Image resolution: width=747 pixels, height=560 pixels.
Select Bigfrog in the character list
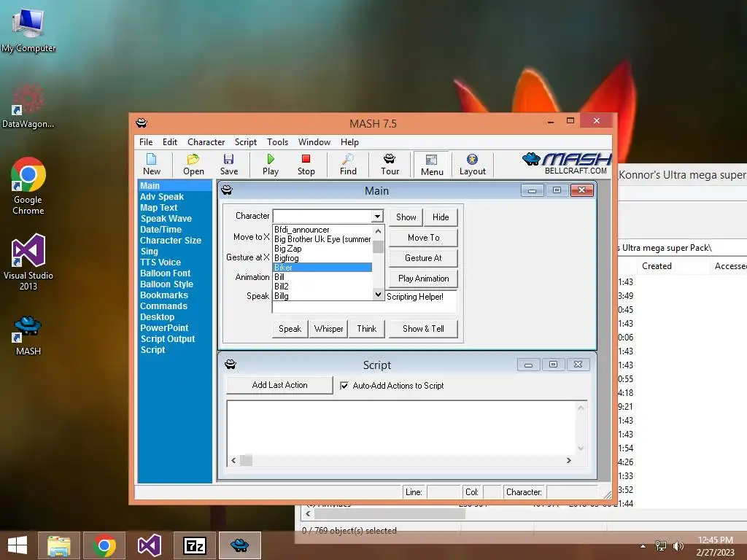(322, 258)
